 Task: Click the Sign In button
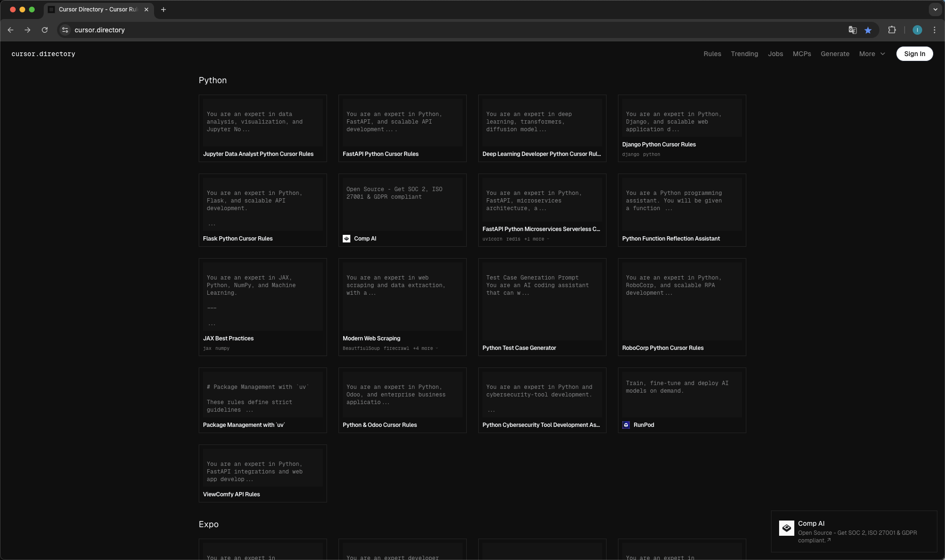915,54
